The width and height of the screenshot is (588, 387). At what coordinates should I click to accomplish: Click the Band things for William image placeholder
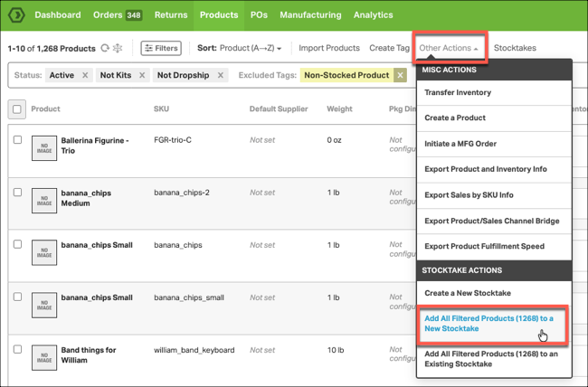point(44,358)
